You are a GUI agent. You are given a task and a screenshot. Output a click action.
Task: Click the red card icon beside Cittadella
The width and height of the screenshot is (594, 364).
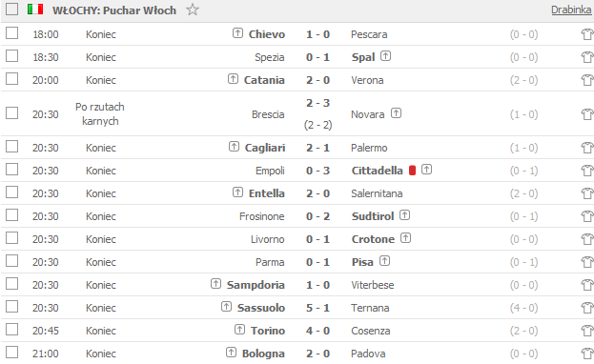[x=413, y=171]
